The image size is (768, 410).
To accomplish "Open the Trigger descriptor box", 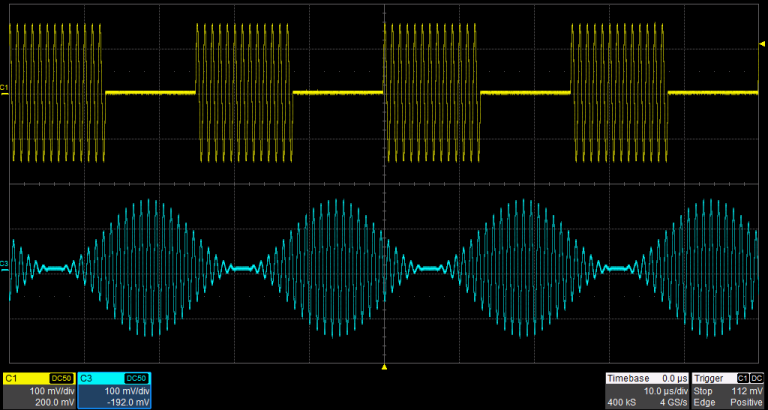I will (728, 390).
